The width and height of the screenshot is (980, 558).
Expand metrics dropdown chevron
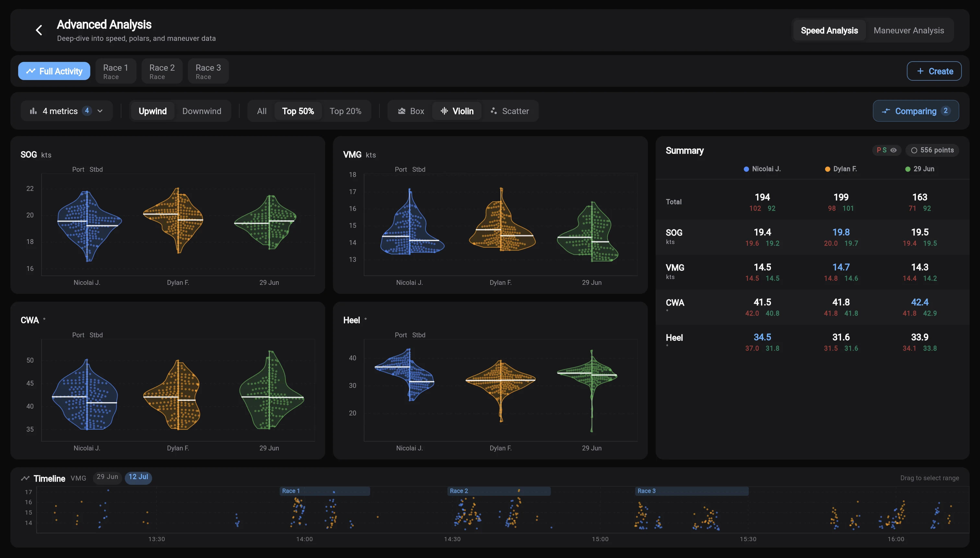(x=100, y=111)
